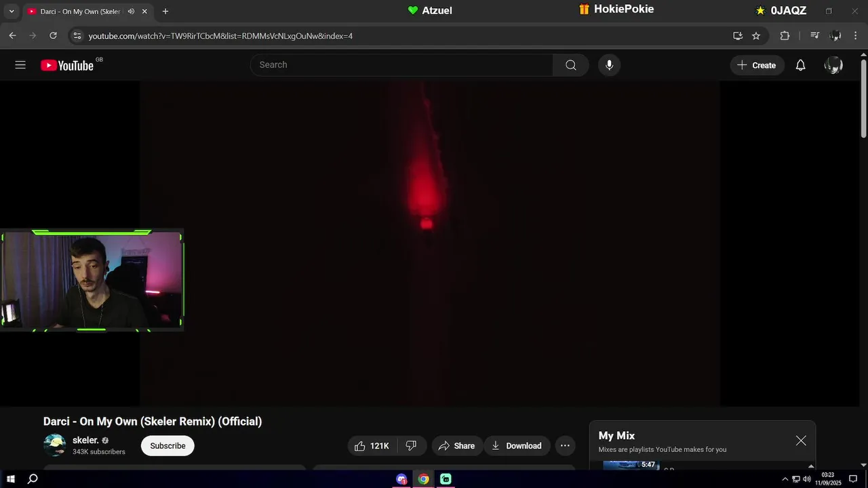Open media controls icon in Chrome toolbar
The image size is (868, 488).
click(815, 35)
